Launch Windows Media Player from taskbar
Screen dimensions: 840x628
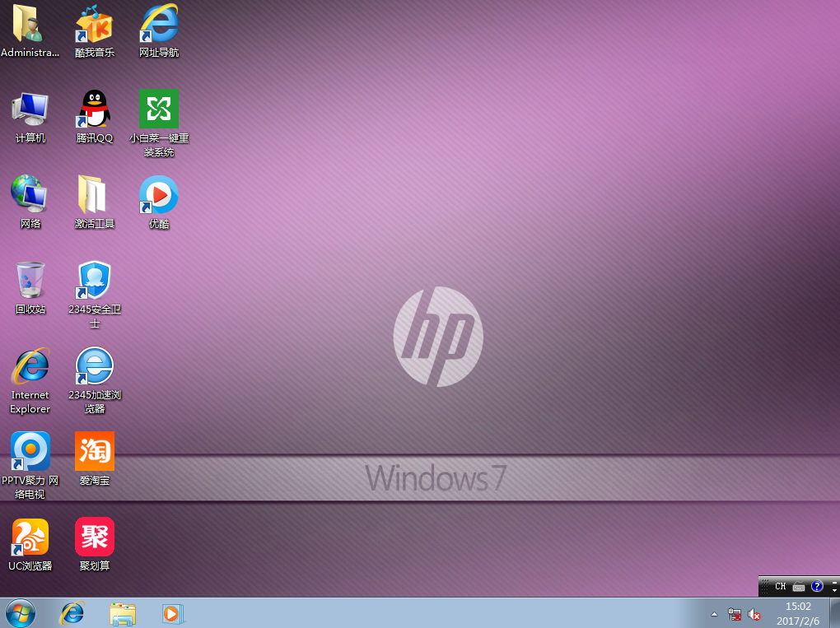click(173, 613)
